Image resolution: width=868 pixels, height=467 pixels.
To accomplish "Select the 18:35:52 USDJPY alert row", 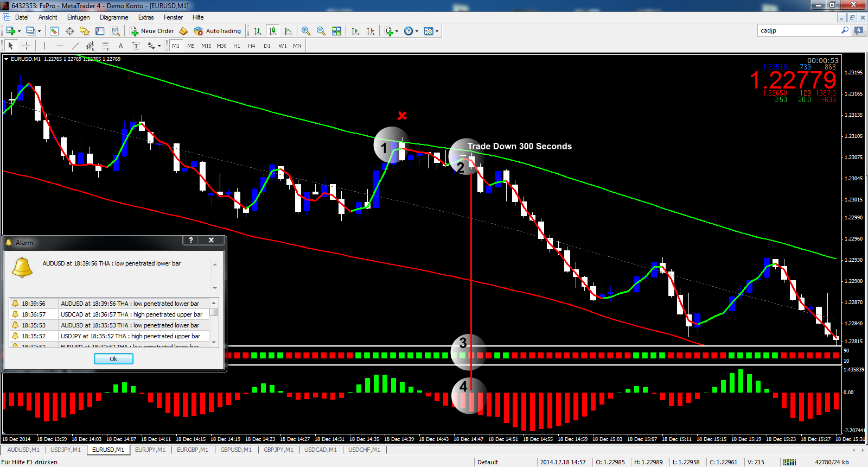I will [109, 336].
